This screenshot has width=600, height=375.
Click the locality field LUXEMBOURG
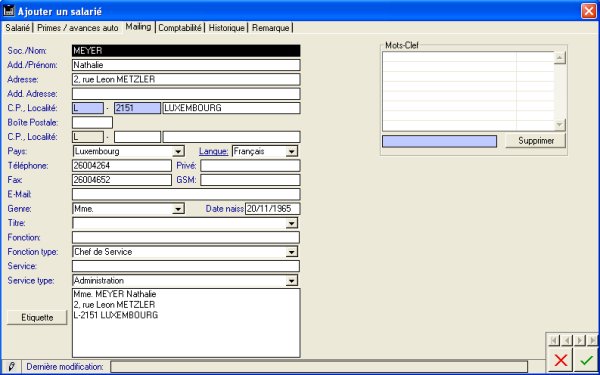tap(232, 108)
